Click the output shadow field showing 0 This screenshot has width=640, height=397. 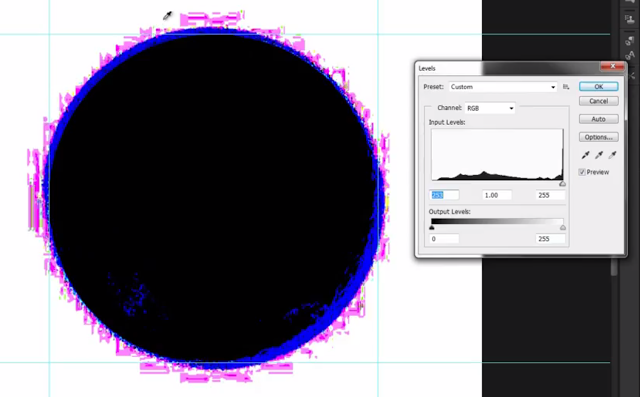(x=444, y=239)
